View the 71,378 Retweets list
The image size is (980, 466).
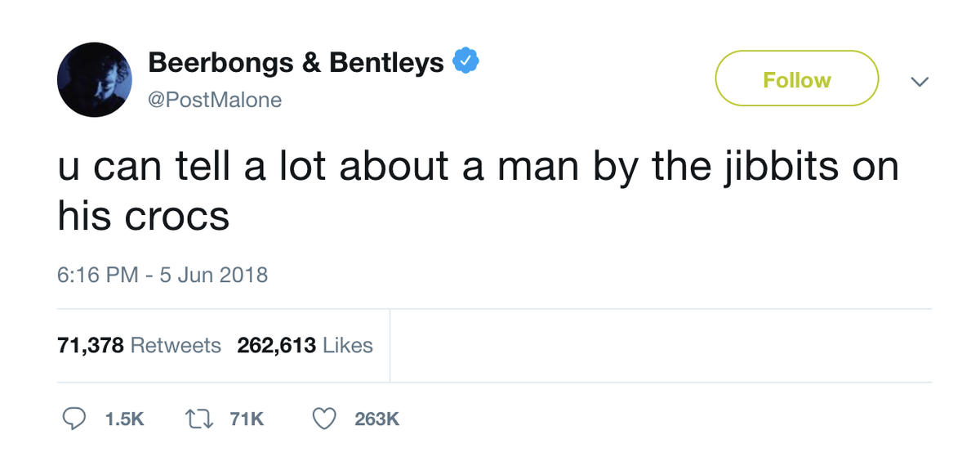pos(139,346)
